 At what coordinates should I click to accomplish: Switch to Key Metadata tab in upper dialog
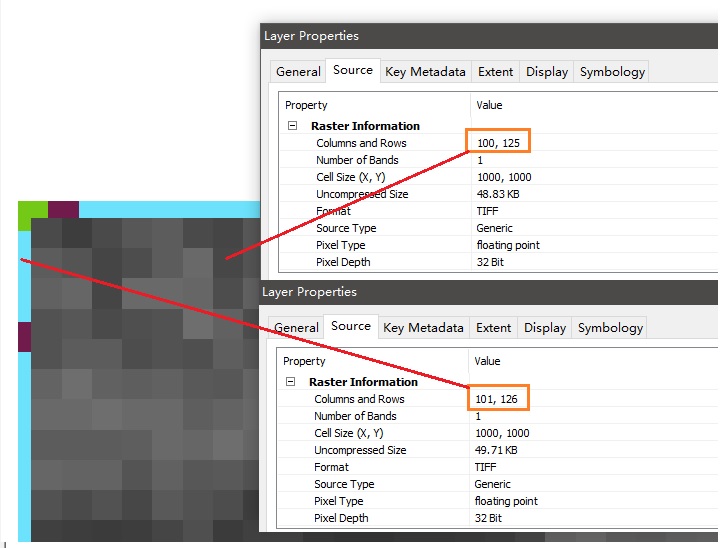tap(425, 72)
